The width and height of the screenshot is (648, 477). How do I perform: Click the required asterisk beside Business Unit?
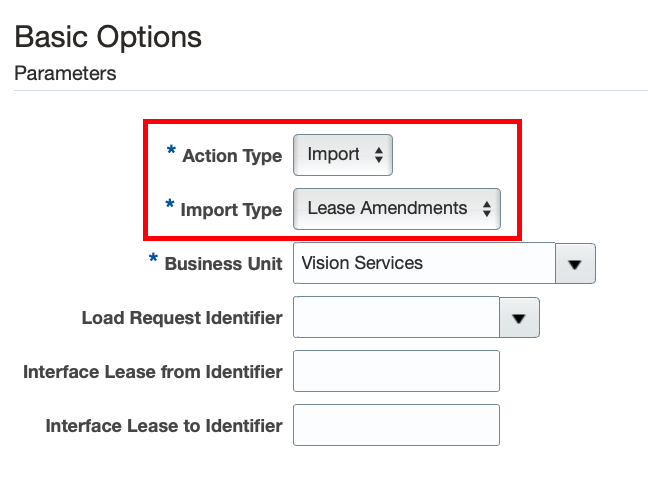pyautogui.click(x=153, y=261)
